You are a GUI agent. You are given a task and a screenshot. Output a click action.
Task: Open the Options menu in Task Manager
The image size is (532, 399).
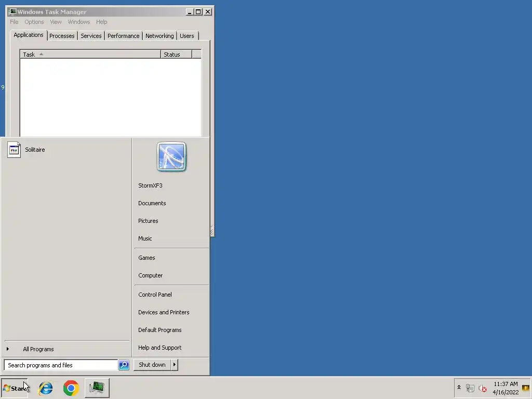[x=34, y=22]
